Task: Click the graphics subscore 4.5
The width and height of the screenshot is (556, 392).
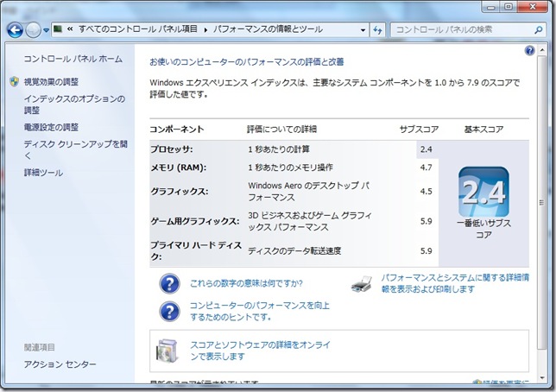Action: (x=426, y=192)
